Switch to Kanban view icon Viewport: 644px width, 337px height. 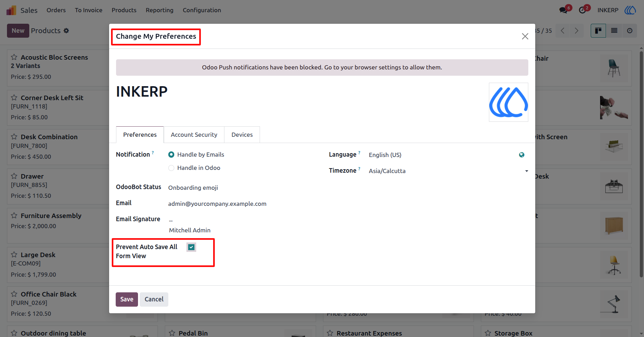pyautogui.click(x=598, y=31)
